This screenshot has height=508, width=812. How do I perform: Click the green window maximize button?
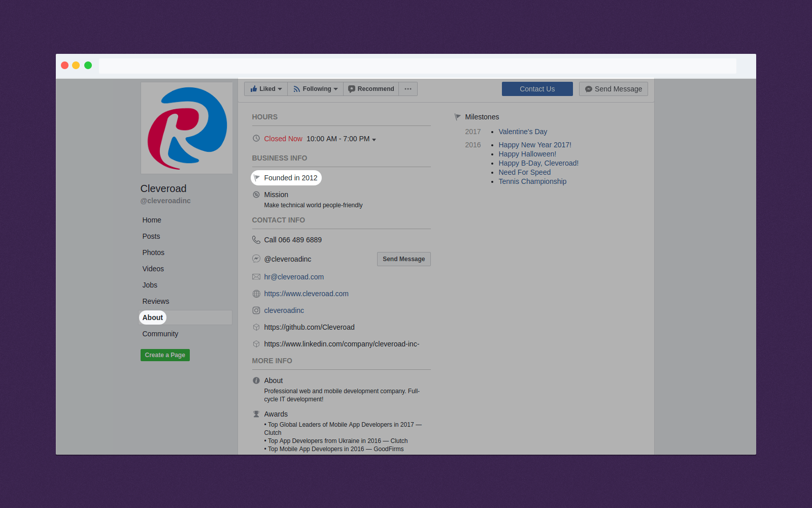point(88,66)
